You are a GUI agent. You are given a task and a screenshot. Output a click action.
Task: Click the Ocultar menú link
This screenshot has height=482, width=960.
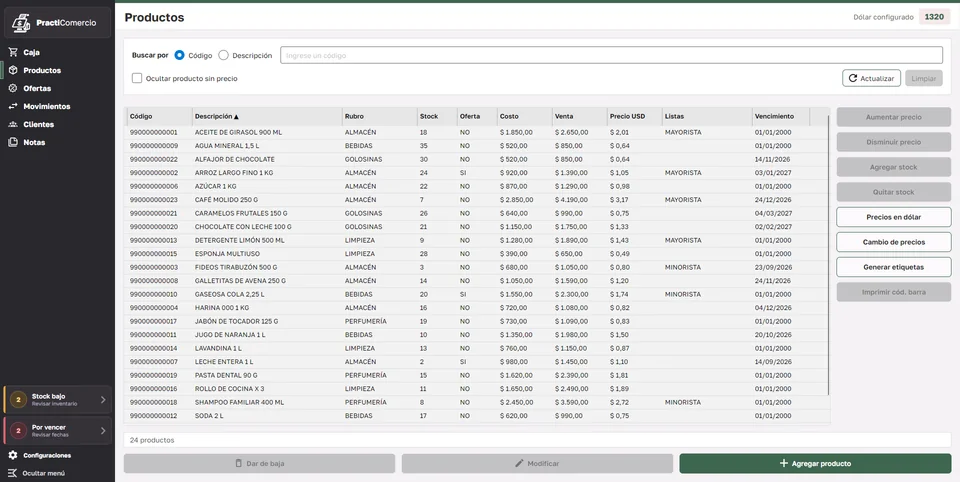(43, 473)
